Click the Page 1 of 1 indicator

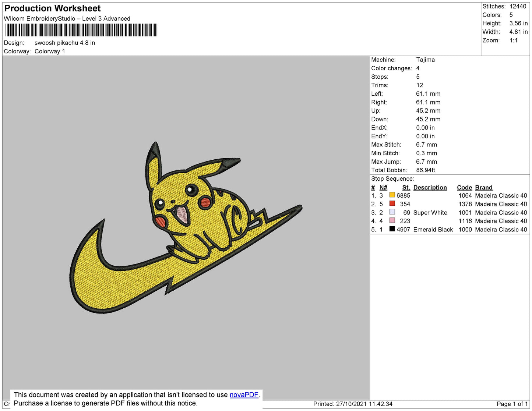[512, 404]
